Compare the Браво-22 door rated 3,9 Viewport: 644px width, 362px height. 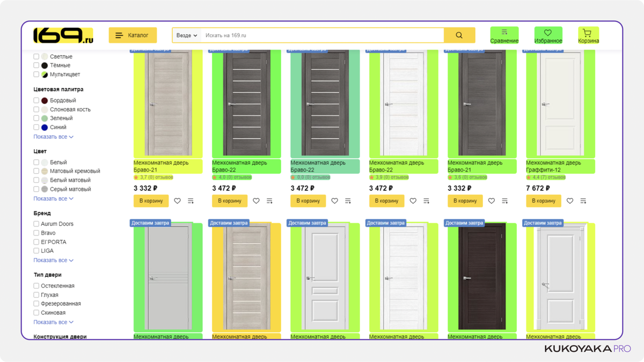click(427, 201)
